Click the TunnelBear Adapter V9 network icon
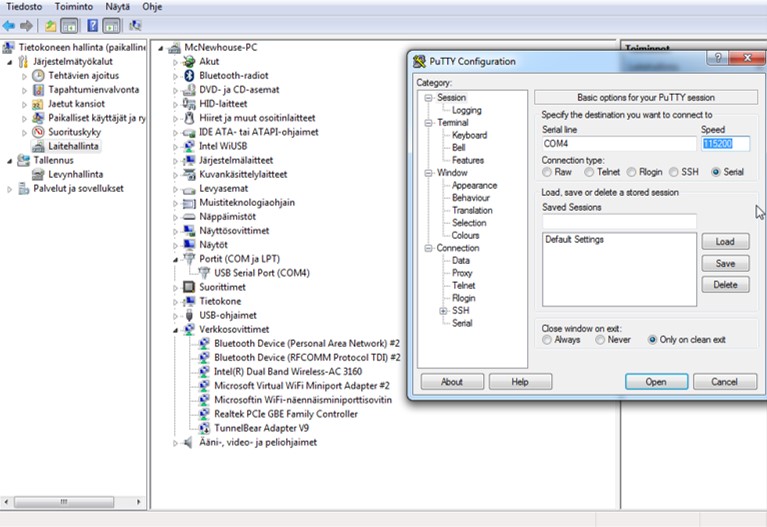Viewport: 767px width, 527px height. tap(204, 428)
